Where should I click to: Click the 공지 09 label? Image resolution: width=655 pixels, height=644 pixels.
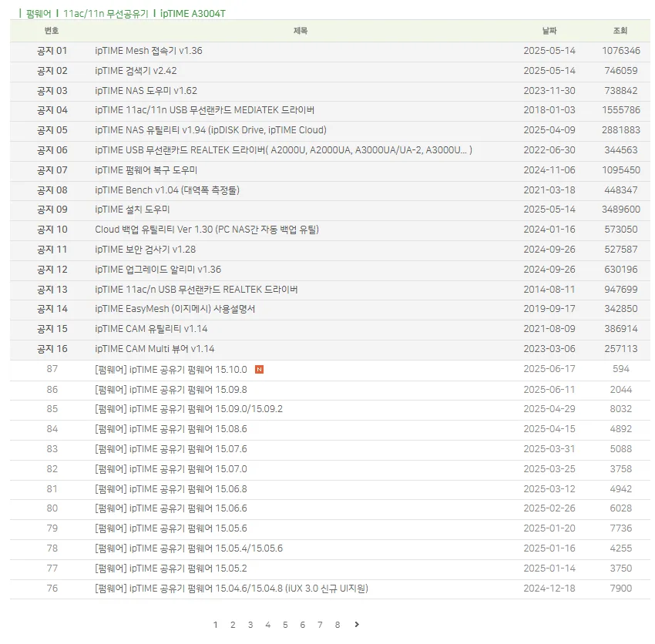(52, 210)
